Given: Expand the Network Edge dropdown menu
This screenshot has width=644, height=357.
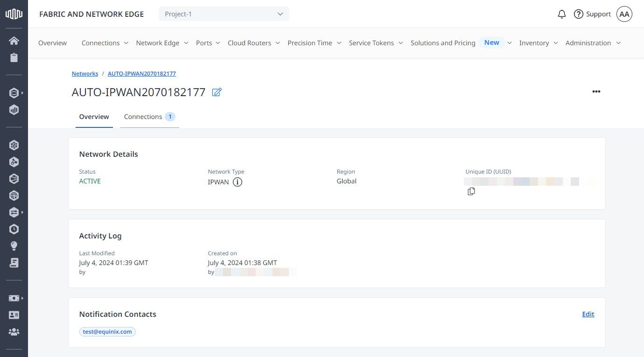Looking at the screenshot, I should [x=162, y=43].
